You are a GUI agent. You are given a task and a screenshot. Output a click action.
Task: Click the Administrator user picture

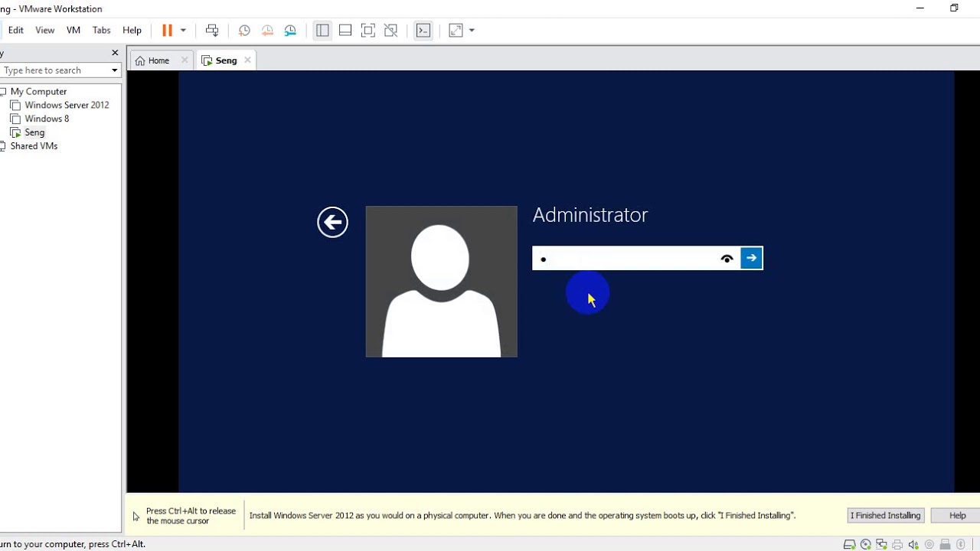pos(442,282)
